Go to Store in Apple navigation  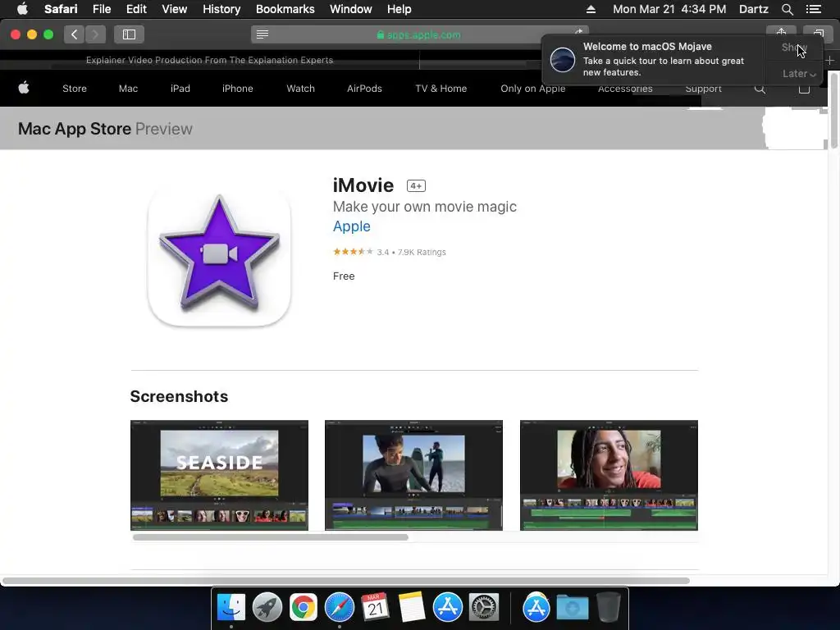(75, 89)
